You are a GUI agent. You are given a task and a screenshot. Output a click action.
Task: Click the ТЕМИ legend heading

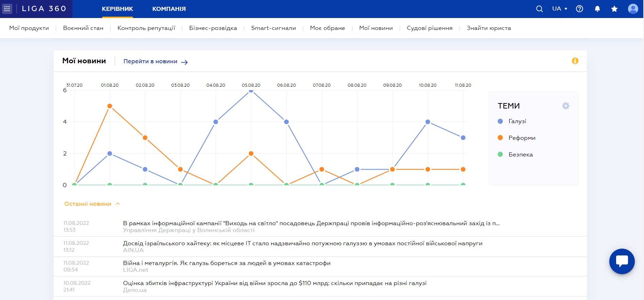(509, 106)
